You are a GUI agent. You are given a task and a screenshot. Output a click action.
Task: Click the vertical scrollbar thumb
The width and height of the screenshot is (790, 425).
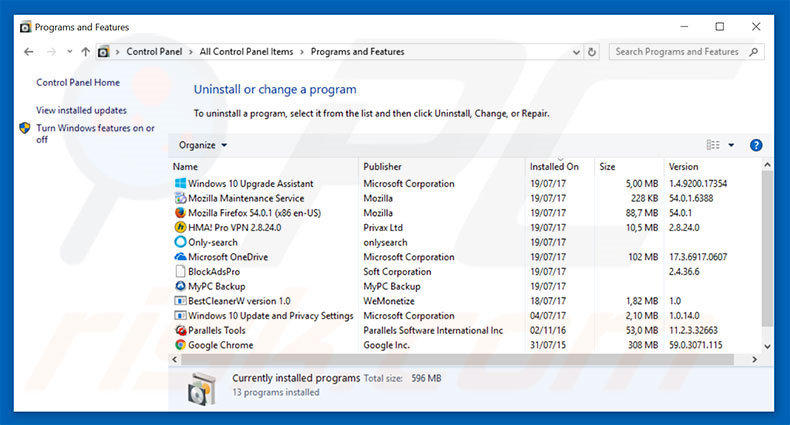click(767, 248)
